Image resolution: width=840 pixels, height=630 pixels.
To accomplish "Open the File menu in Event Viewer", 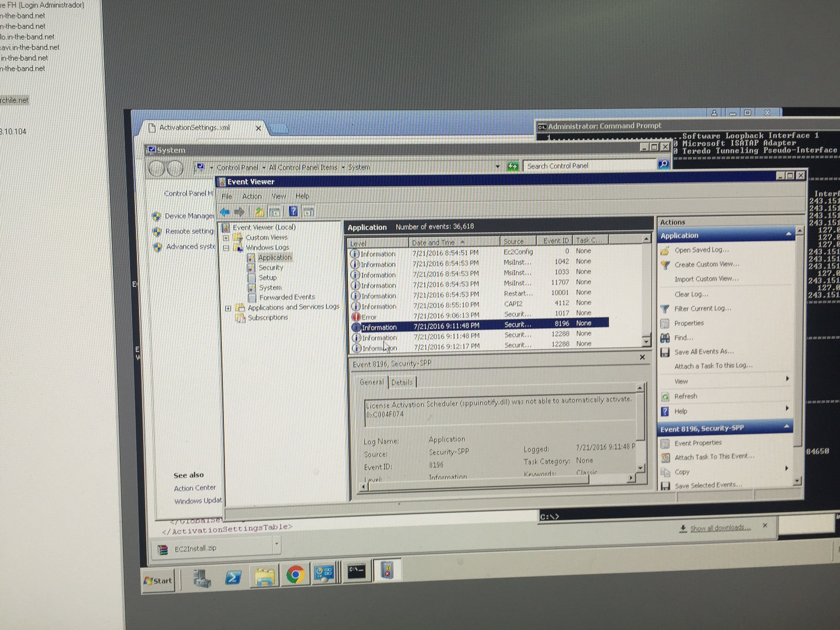I will [227, 196].
